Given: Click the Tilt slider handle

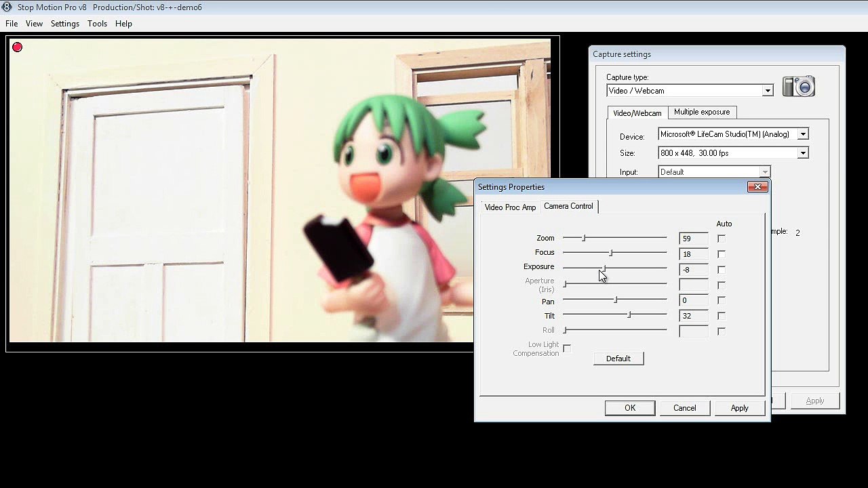Looking at the screenshot, I should pyautogui.click(x=629, y=314).
